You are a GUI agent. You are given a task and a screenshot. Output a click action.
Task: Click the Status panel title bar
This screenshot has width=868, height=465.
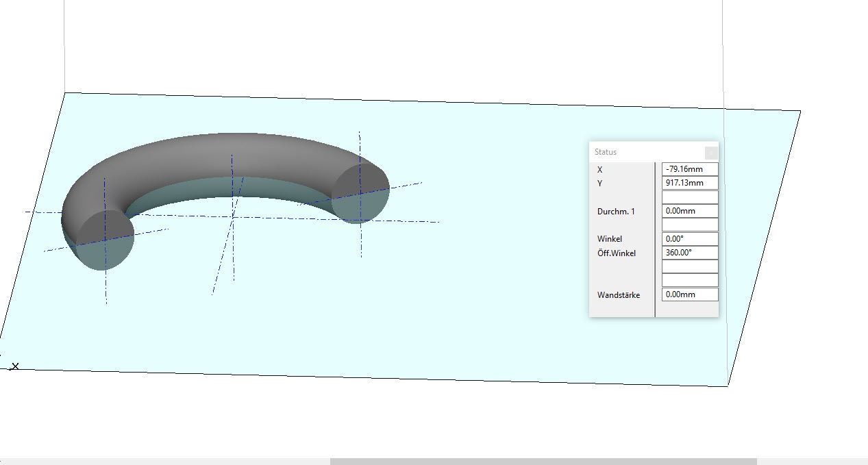pos(654,152)
